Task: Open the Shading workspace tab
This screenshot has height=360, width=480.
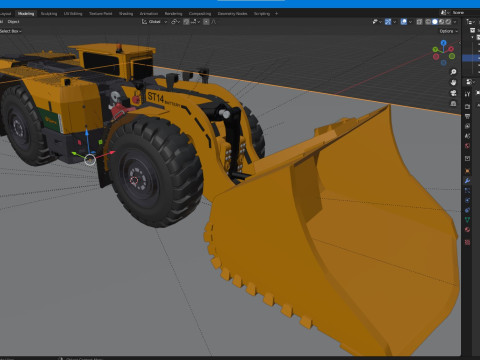Action: coord(126,14)
